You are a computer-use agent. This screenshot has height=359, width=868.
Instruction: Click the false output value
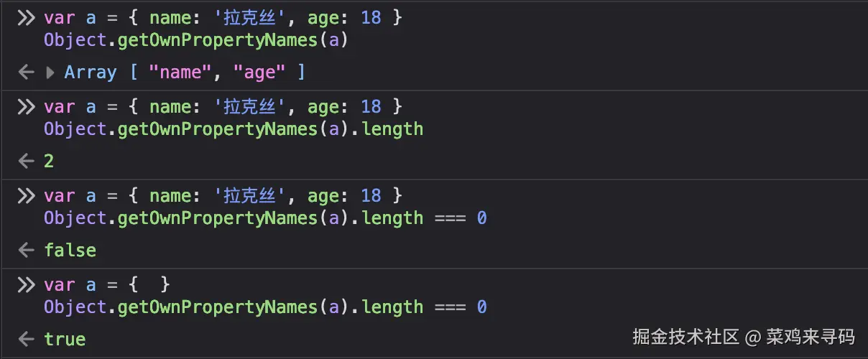click(70, 251)
